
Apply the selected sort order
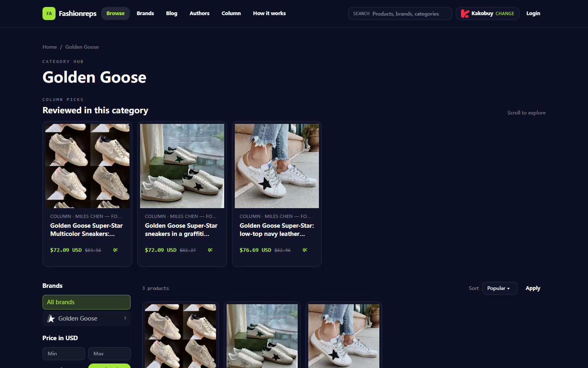pos(533,288)
